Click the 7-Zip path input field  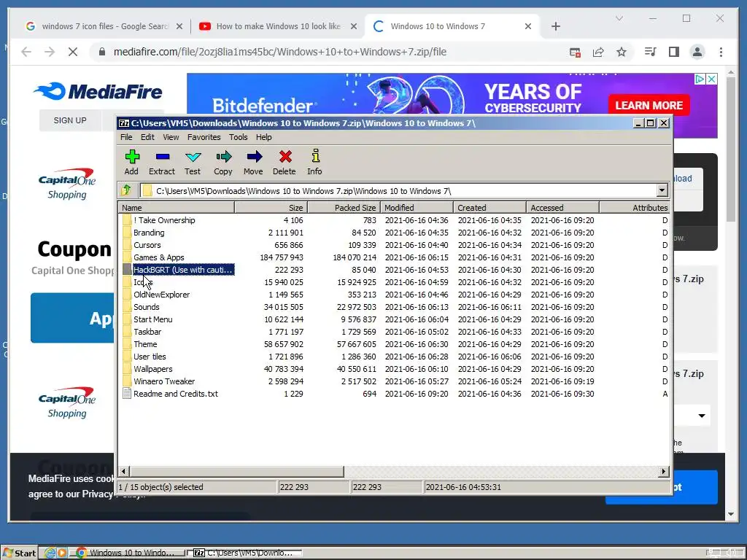point(398,191)
